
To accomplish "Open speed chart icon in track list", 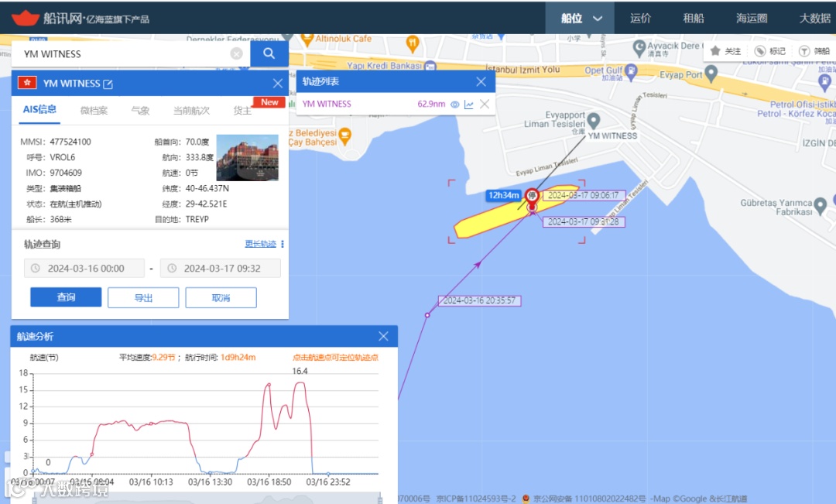I will click(468, 105).
